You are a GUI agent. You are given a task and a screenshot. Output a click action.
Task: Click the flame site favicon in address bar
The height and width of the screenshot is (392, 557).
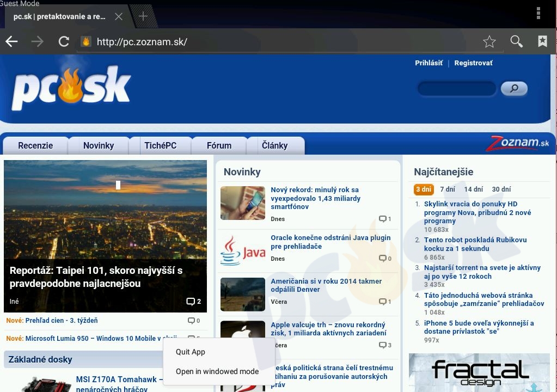tap(86, 41)
